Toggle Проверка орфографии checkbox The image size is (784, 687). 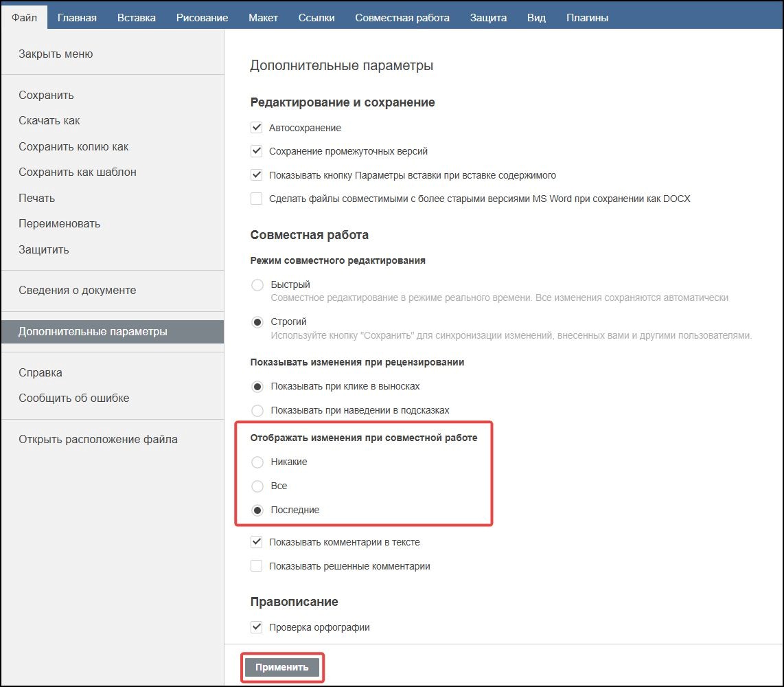[x=257, y=627]
